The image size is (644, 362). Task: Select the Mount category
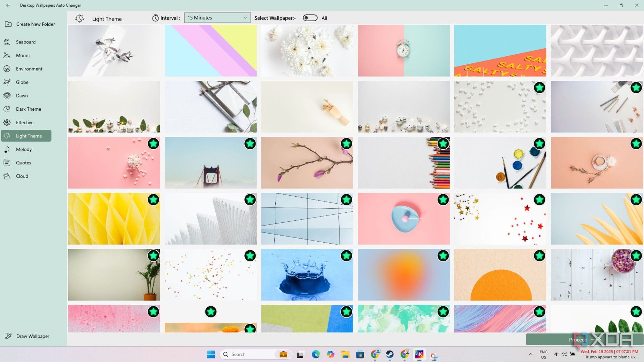pos(23,55)
